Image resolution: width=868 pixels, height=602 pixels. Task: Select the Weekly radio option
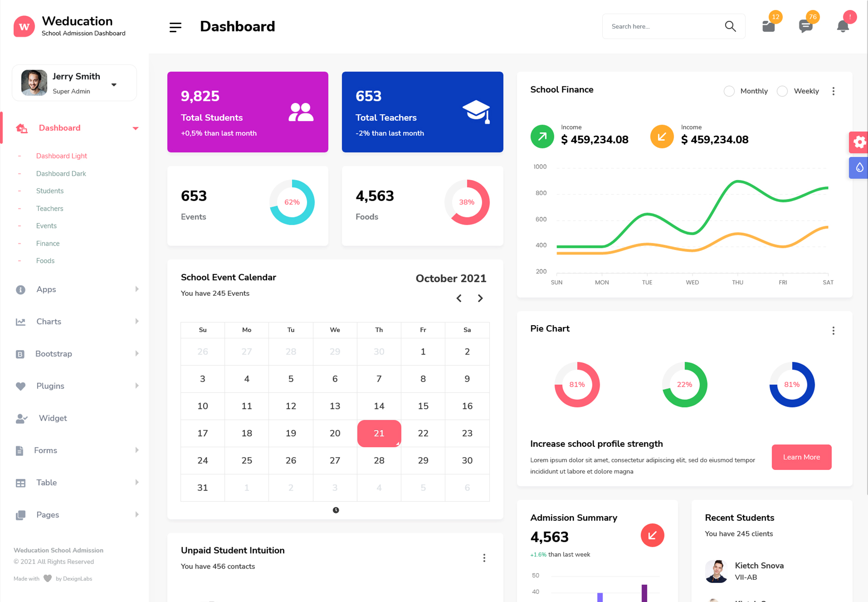[x=782, y=91]
